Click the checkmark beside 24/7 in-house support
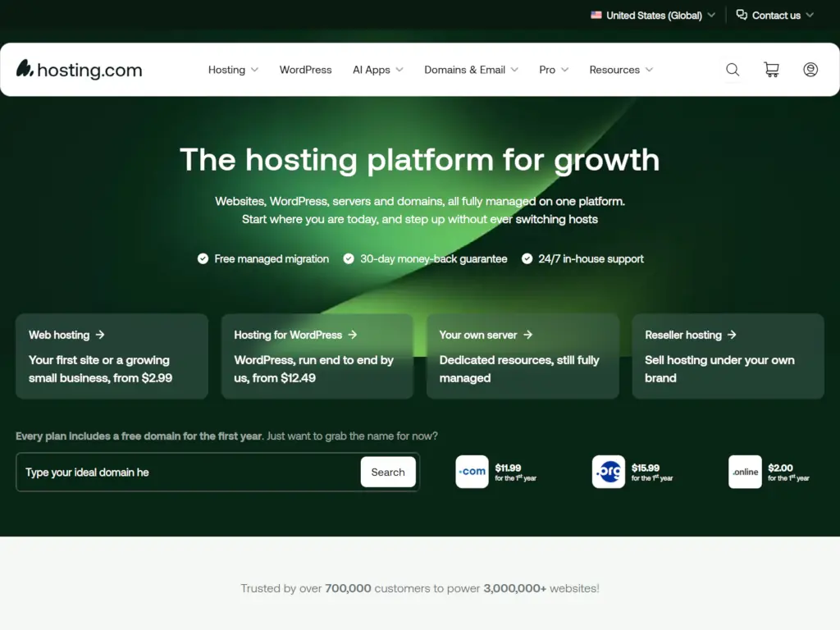The height and width of the screenshot is (630, 840). pos(527,258)
